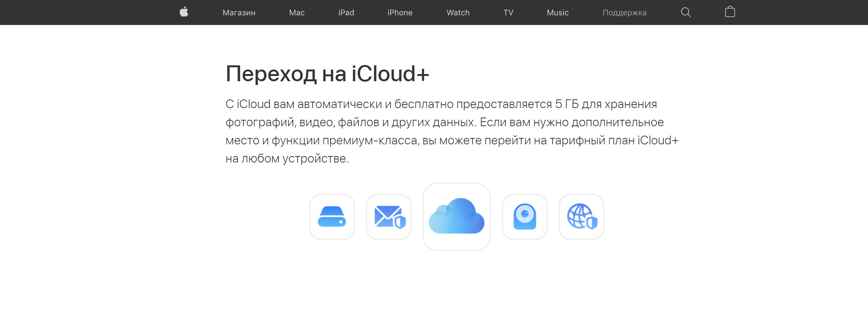Open the Магазин menu item
The height and width of the screenshot is (328, 868).
[x=239, y=12]
